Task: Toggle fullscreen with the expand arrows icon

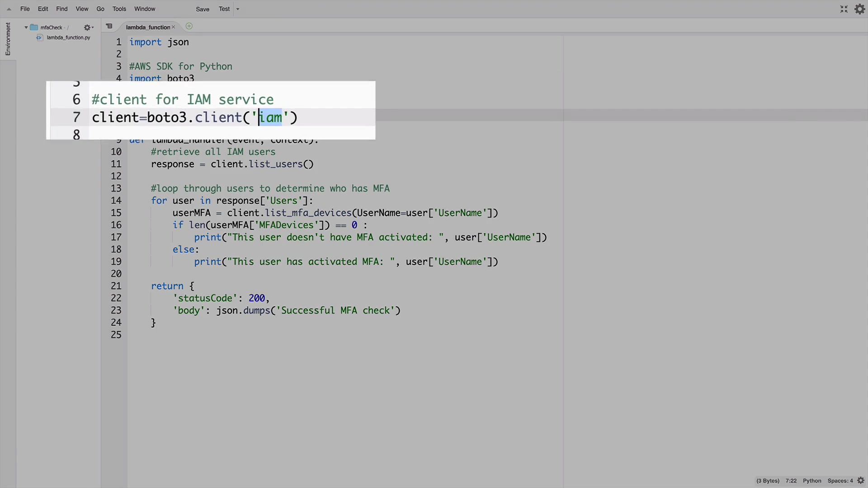Action: [x=844, y=9]
